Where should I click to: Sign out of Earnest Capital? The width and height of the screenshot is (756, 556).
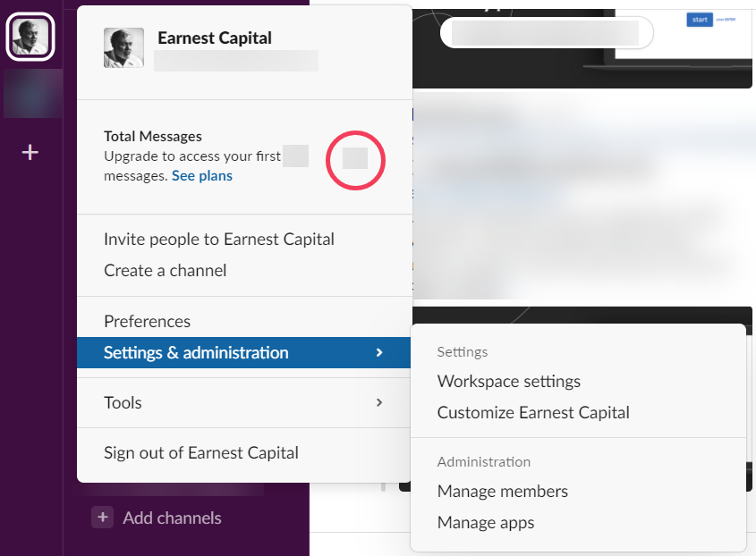[201, 453]
